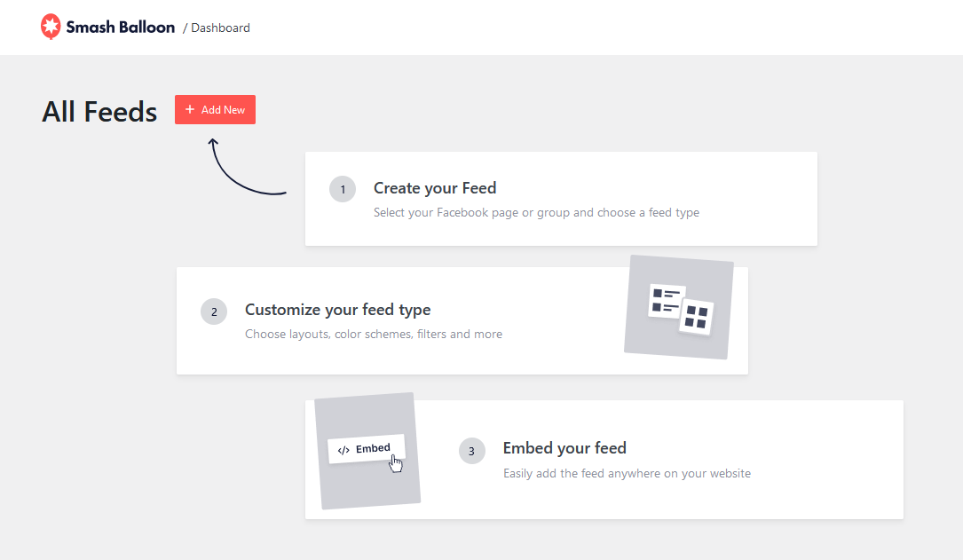Open the Dashboard breadcrumb link
963x560 pixels.
220,28
